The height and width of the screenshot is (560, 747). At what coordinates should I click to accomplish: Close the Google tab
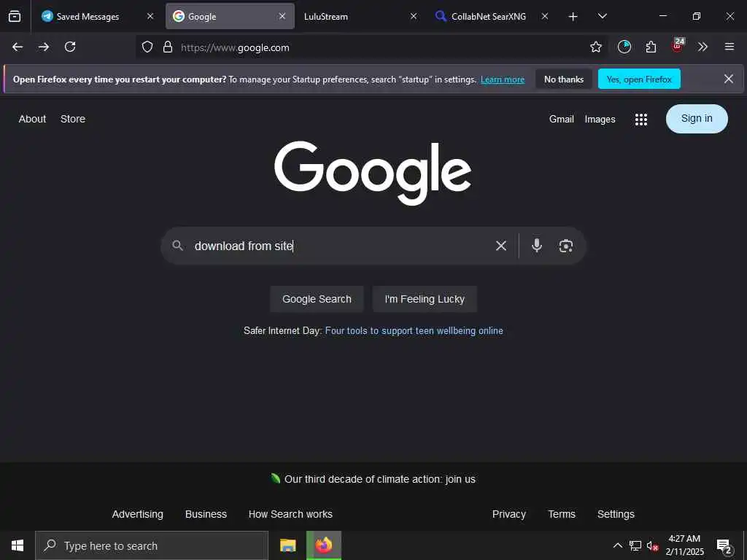pos(282,16)
